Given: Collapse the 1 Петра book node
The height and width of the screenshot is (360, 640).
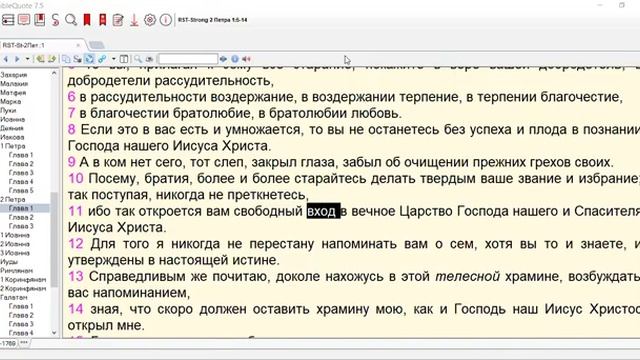Looking at the screenshot, I should point(13,146).
